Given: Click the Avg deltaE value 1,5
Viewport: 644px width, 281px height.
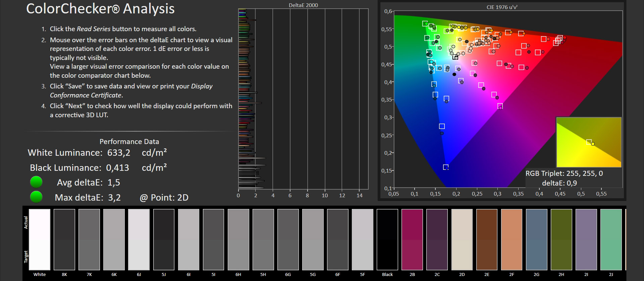Looking at the screenshot, I should (x=114, y=183).
